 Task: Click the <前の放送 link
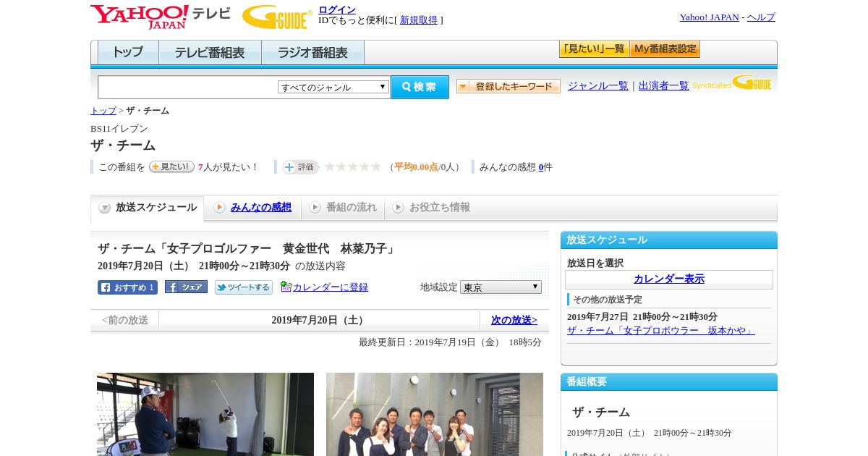(125, 320)
